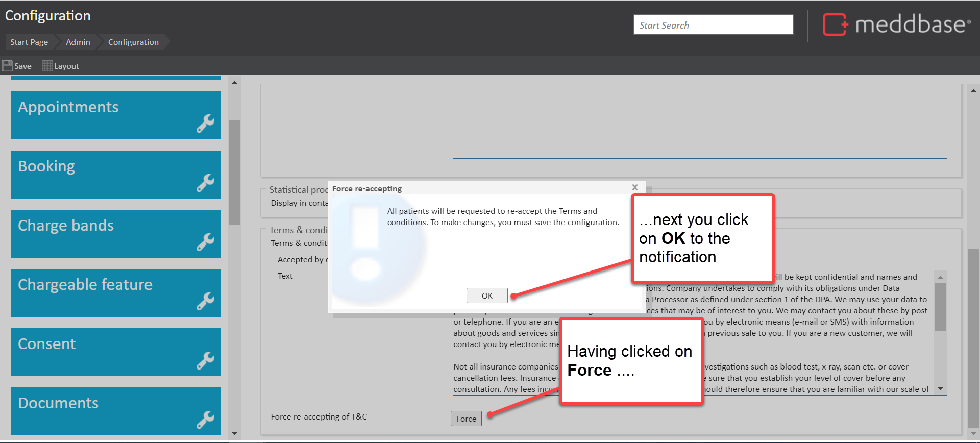Click the wrench icon on Chargeable feature tile
Screen dimensions: 980x443
coord(205,301)
